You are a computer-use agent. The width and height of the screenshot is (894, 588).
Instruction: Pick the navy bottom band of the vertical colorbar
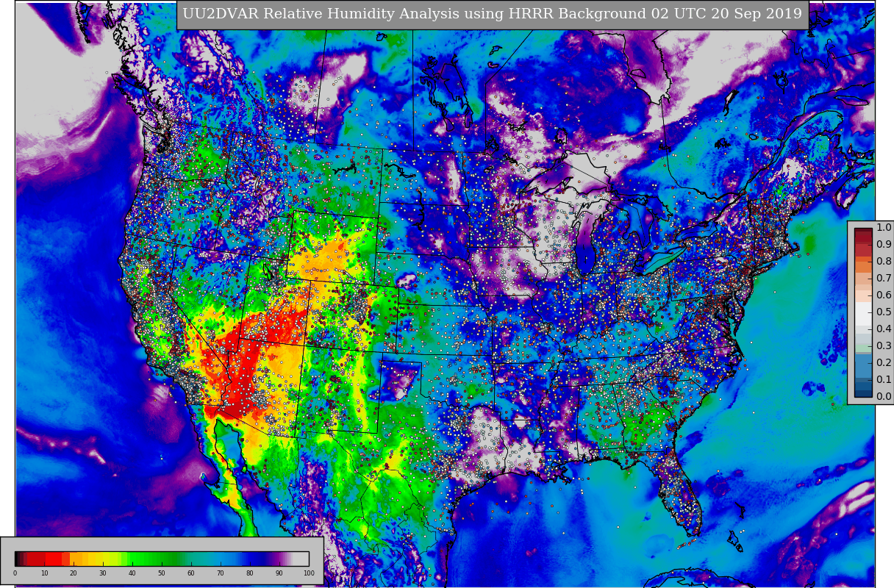(x=863, y=393)
